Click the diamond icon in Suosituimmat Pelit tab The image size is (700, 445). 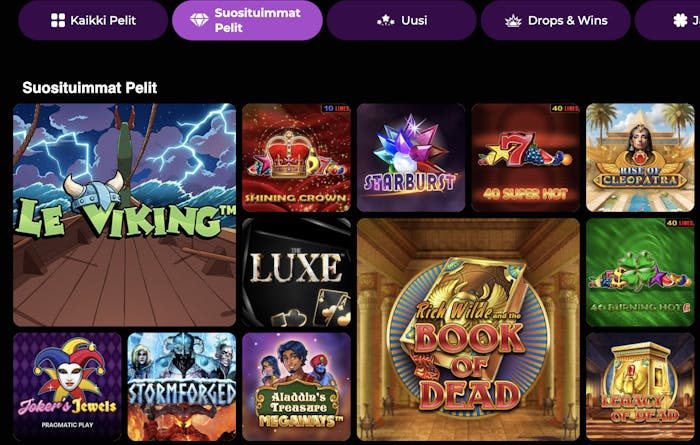(x=199, y=20)
